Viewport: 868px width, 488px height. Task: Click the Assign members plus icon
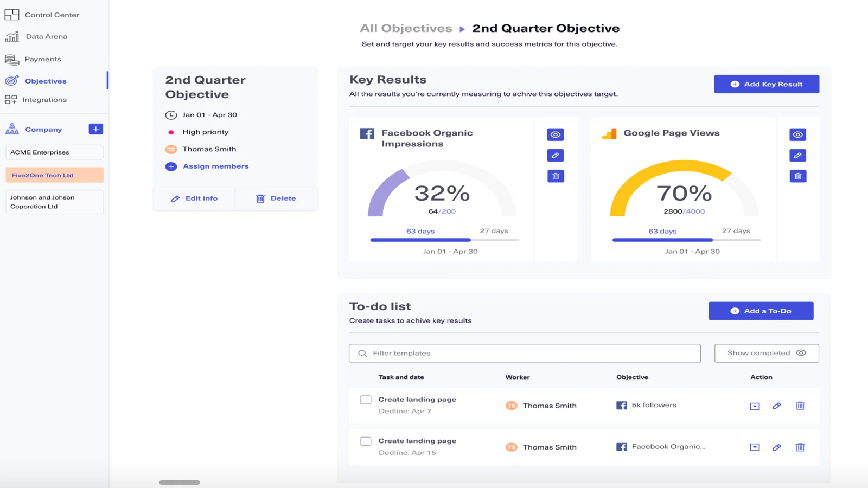click(171, 166)
